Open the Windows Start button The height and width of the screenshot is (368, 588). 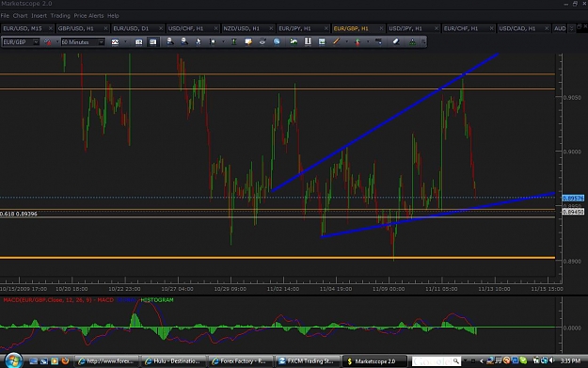(13, 360)
